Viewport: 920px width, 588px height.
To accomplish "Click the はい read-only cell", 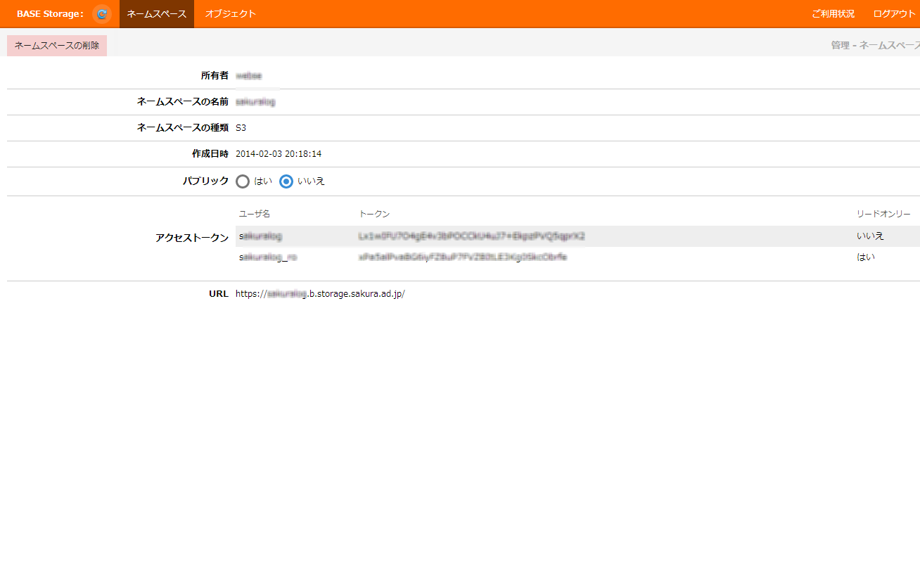I will [866, 257].
